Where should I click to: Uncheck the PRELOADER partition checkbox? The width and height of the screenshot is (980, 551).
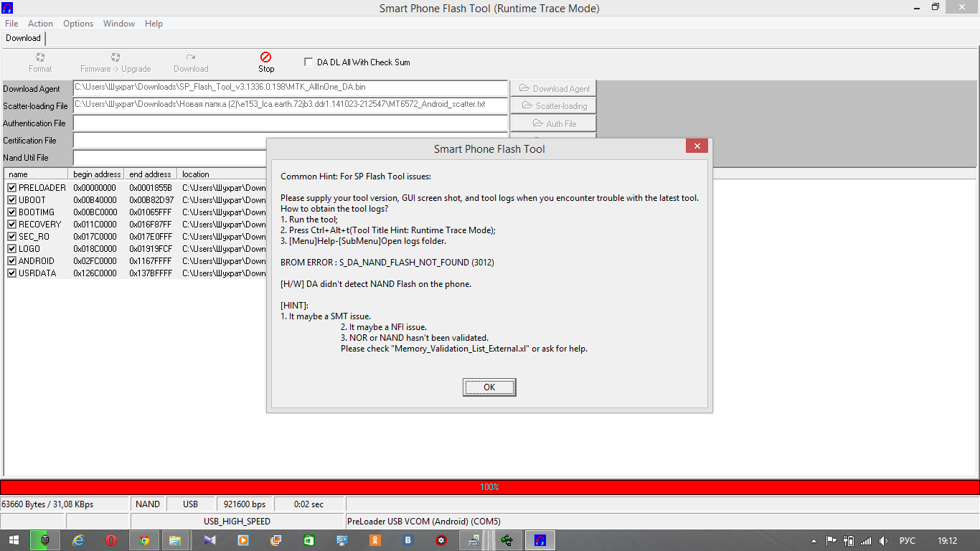(x=11, y=188)
